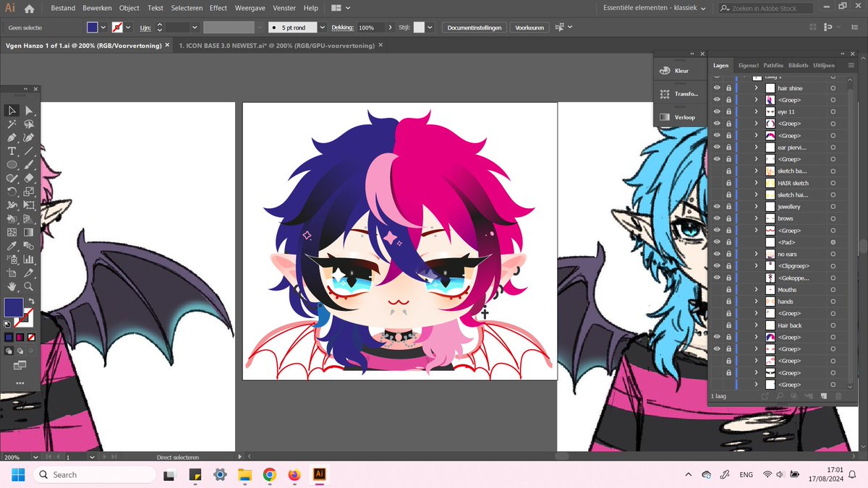Toggle the lock on Mouths layer
The image size is (868, 488).
(x=728, y=290)
